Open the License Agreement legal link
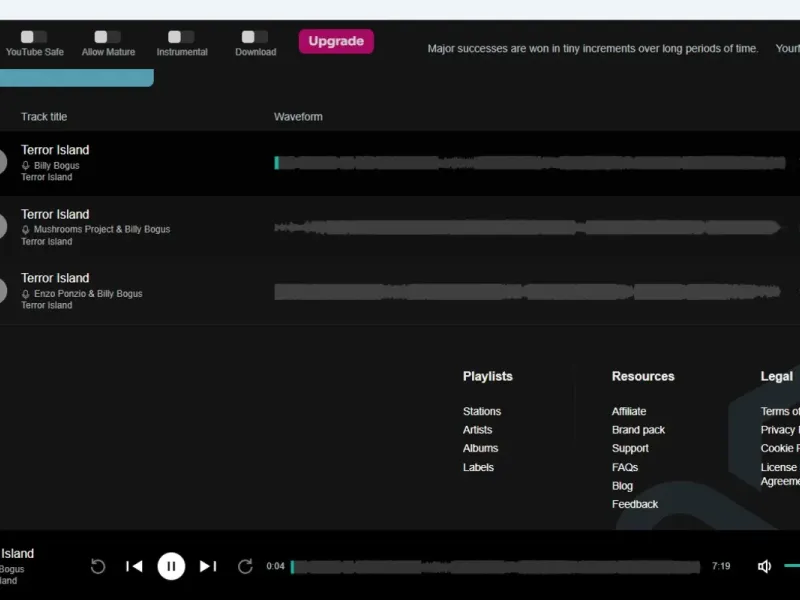Screen dimensions: 800x600 point(780,474)
